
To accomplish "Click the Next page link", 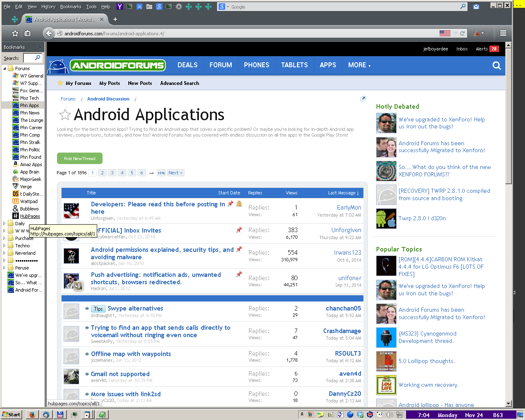I will point(176,173).
